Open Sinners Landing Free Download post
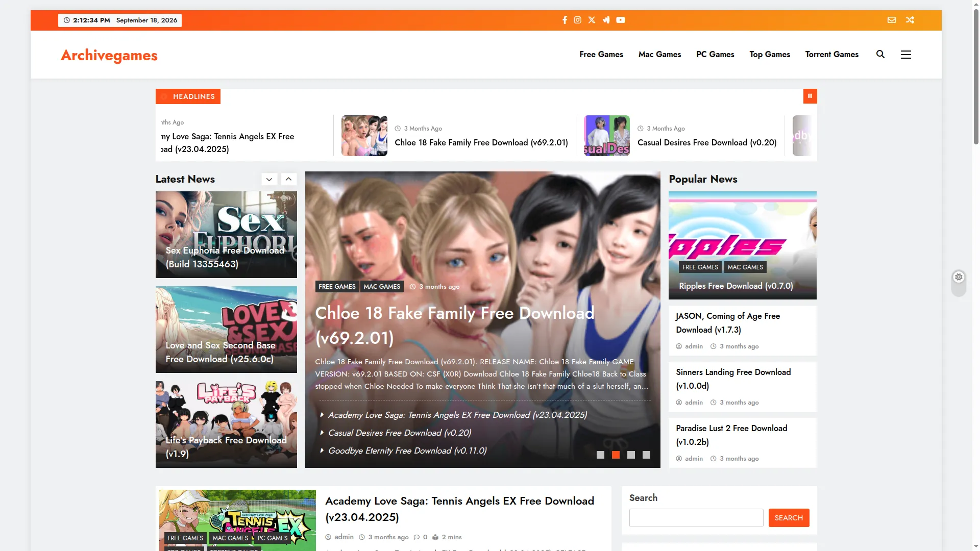 click(733, 379)
